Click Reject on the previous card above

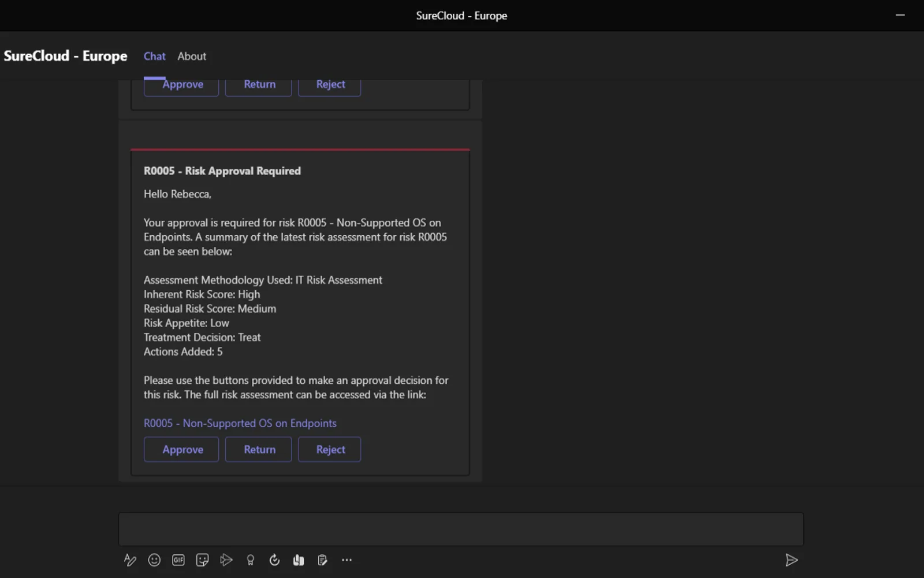pos(330,87)
